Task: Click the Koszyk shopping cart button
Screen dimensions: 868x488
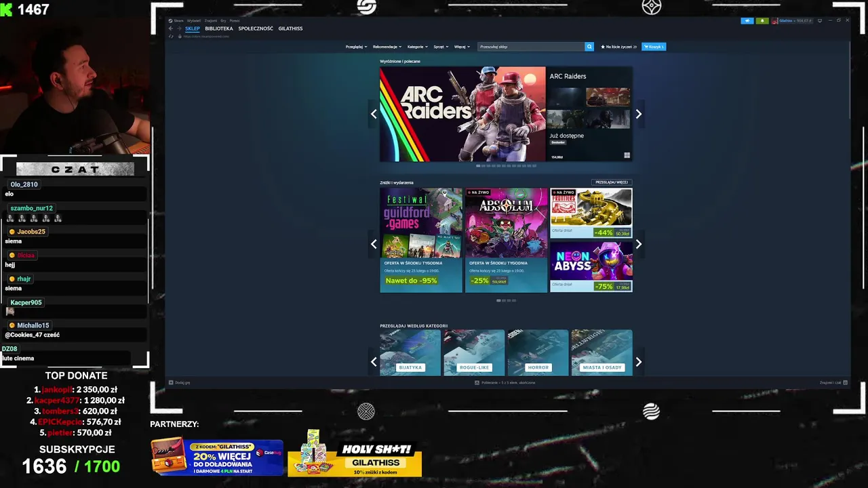Action: click(654, 47)
